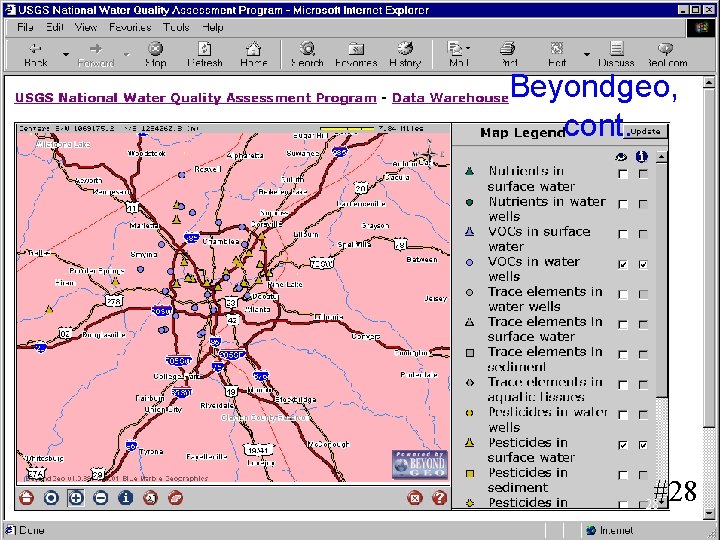Open the Edit button dropdown arrow
Image resolution: width=720 pixels, height=540 pixels.
[586, 55]
